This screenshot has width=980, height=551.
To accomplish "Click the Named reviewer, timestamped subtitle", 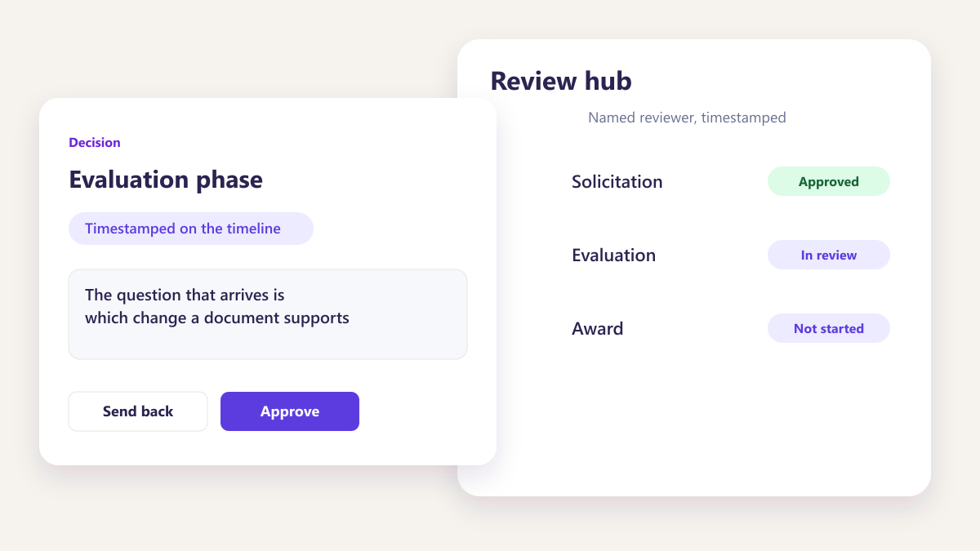I will pos(687,118).
